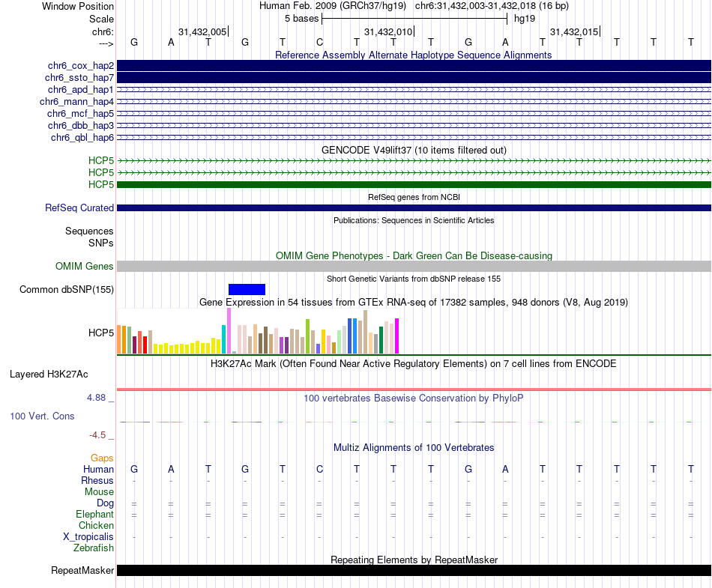Select the gray OMIM Genes bar
This screenshot has height=588, width=712.
tap(414, 267)
